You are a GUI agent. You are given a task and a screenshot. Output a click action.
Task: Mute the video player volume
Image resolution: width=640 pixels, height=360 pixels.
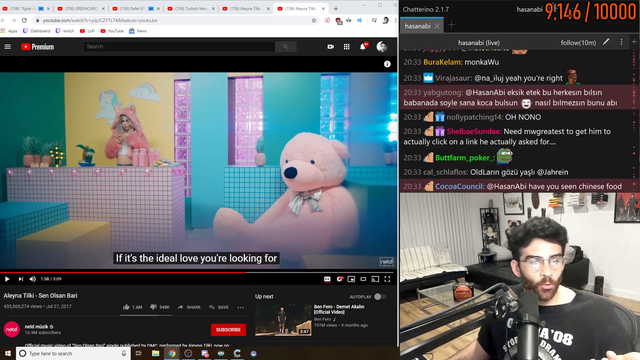(x=33, y=279)
